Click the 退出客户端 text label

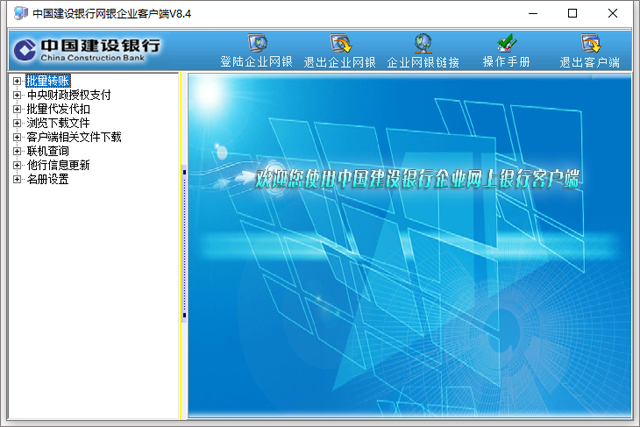(590, 62)
